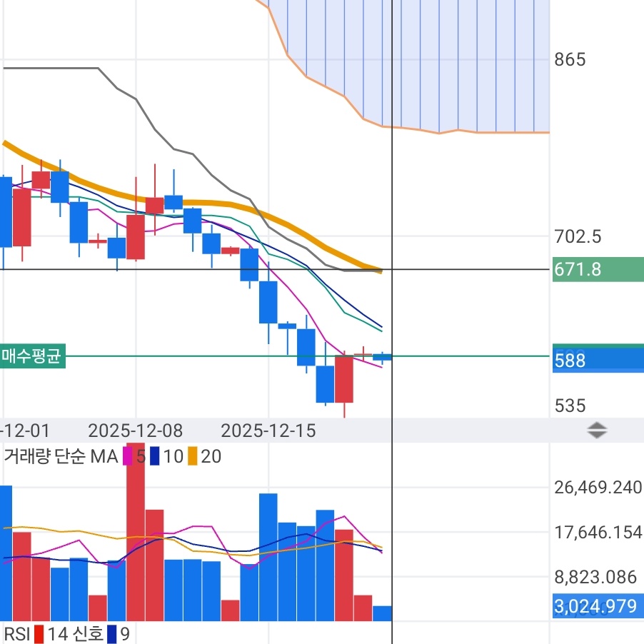Tap the 17,646.154 volume axis label
Image resolution: width=644 pixels, height=644 pixels.
click(598, 533)
